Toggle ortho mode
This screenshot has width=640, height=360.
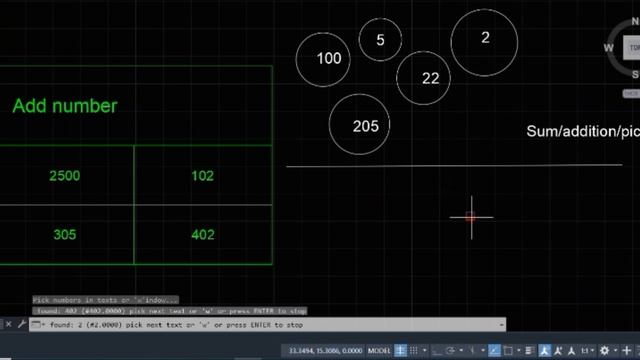(x=436, y=350)
